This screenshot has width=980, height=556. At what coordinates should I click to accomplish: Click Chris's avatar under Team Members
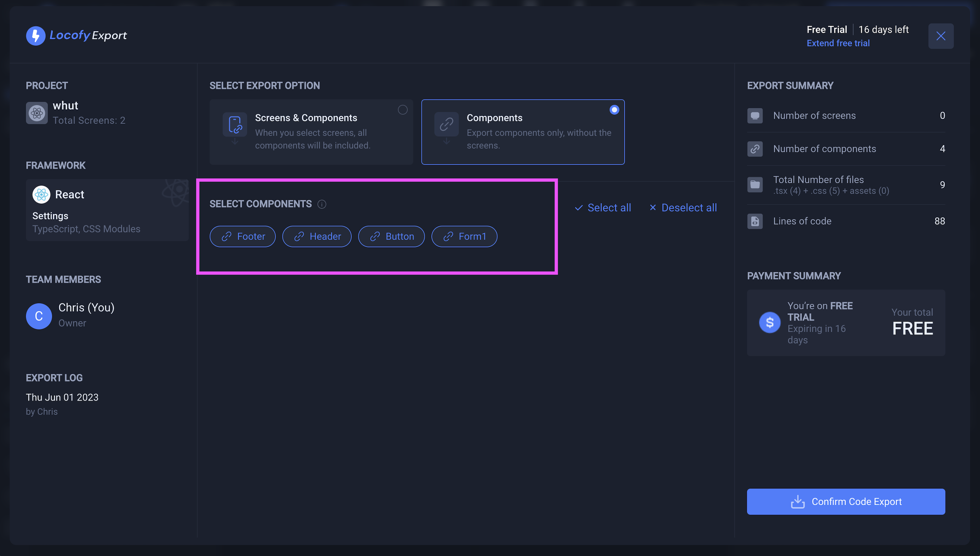(39, 316)
